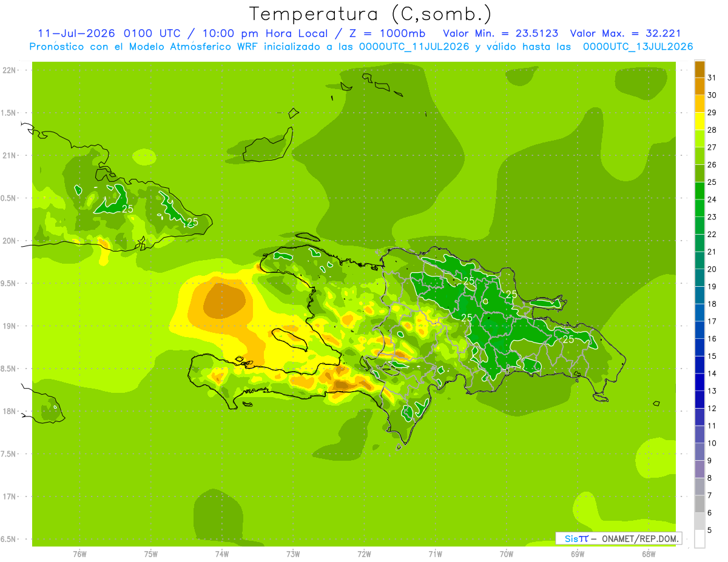Image resolution: width=728 pixels, height=562 pixels.
Task: Click legend label '26'
Action: [x=712, y=165]
